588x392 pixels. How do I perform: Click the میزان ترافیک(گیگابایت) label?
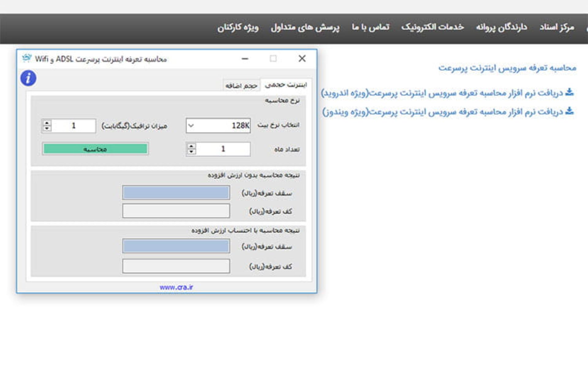[134, 126]
